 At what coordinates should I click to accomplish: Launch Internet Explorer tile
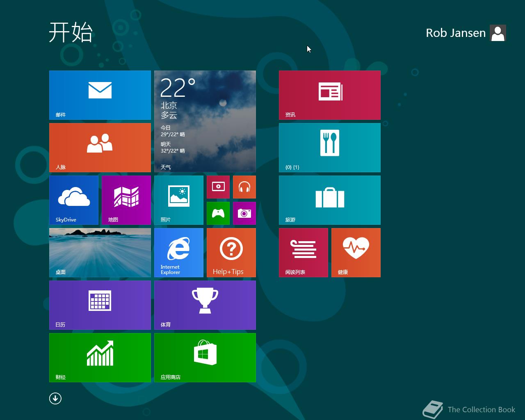pos(179,253)
